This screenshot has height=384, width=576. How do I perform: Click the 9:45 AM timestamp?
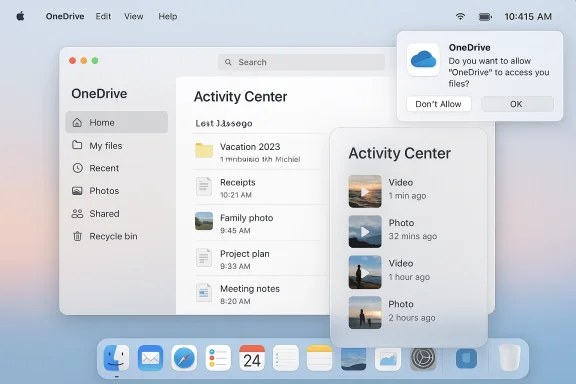click(x=235, y=230)
